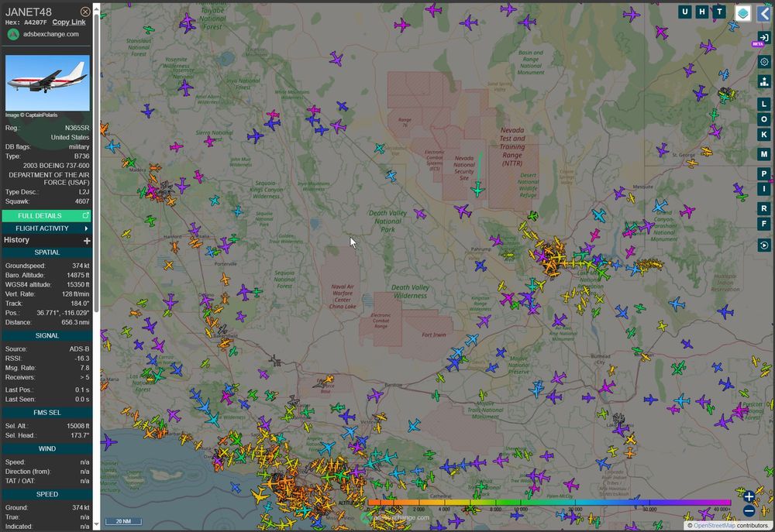
Task: Expand the FLIGHT ACTIVITY arrow
Action: tap(86, 228)
